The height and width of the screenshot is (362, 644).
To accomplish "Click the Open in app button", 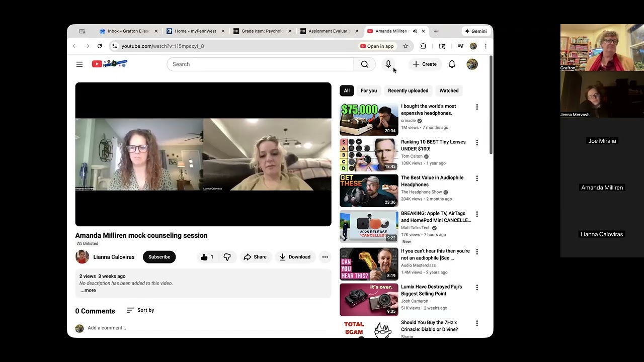I will coord(377,46).
